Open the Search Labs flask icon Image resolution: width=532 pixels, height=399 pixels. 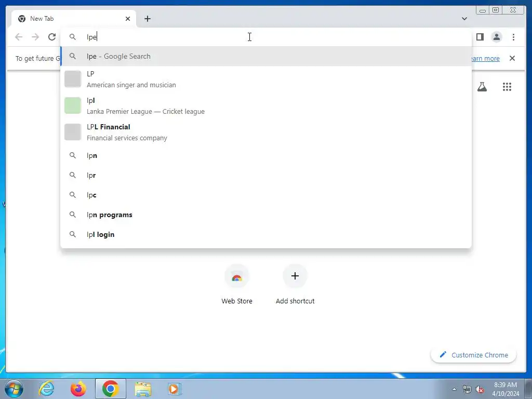tap(482, 87)
